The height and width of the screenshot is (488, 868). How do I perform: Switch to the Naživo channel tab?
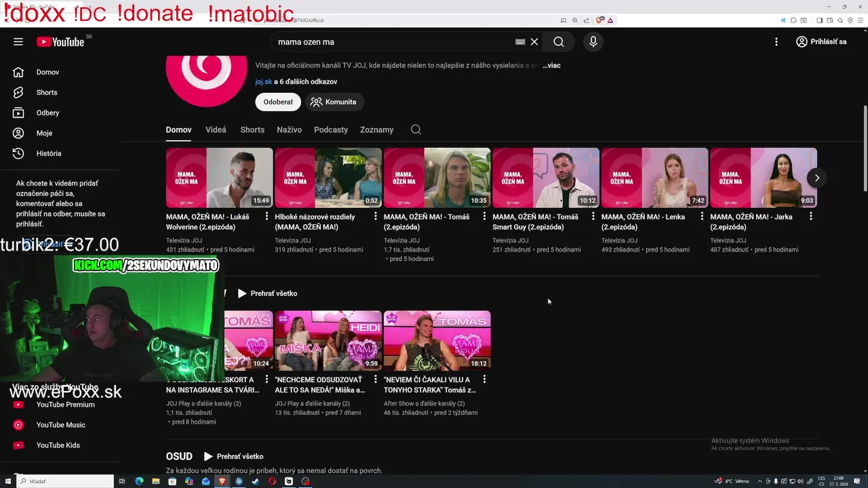click(289, 129)
